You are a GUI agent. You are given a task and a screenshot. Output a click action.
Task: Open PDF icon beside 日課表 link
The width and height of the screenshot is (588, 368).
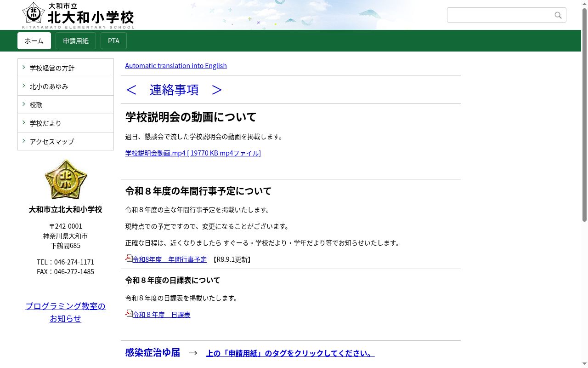pyautogui.click(x=129, y=313)
